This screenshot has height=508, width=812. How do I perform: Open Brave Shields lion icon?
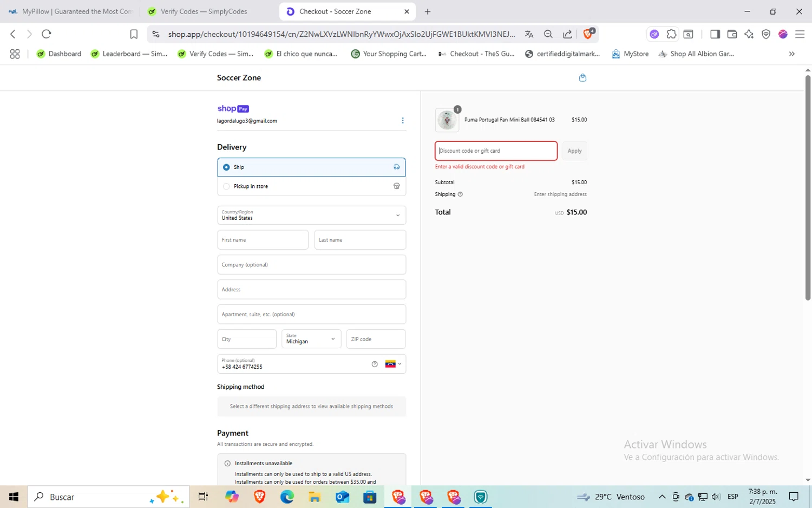[x=588, y=34]
